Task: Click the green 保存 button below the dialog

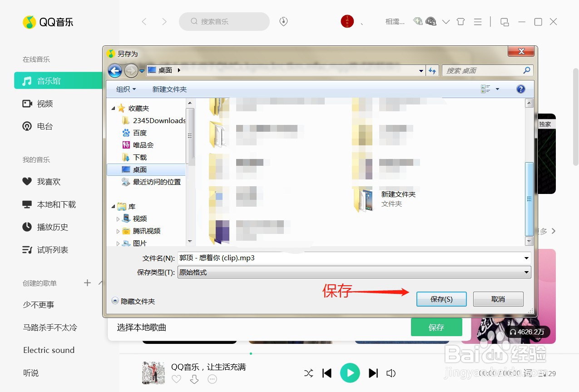Action: click(x=436, y=327)
